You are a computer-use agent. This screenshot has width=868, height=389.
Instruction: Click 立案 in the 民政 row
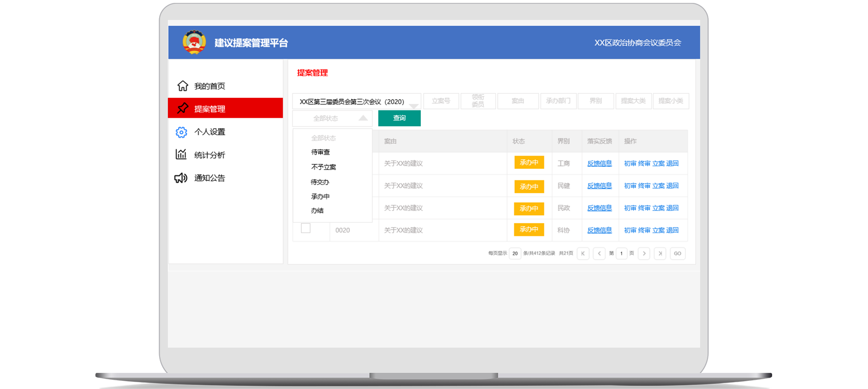[x=658, y=208]
